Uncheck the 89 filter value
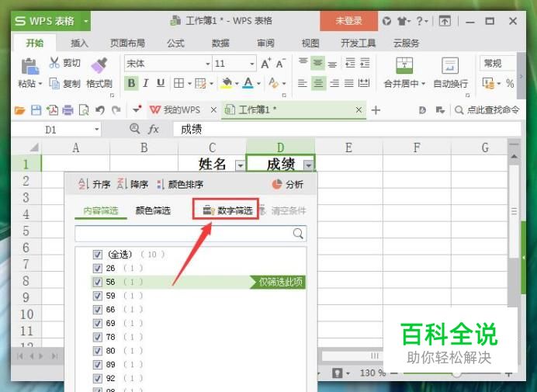This screenshot has height=392, width=537. click(x=98, y=365)
